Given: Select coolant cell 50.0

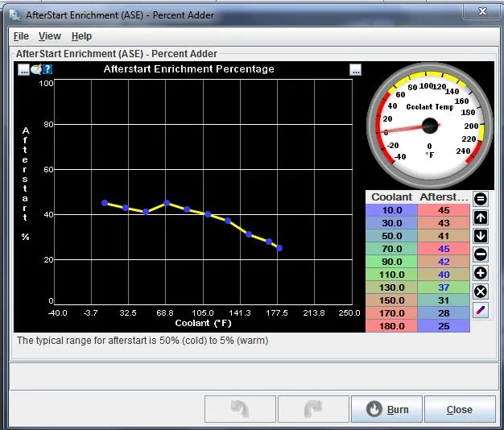Looking at the screenshot, I should coord(391,236).
